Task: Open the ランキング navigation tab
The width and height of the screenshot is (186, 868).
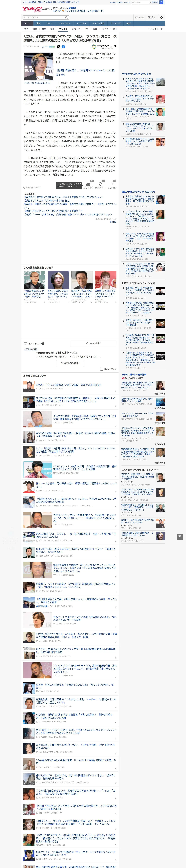Action: tap(115, 24)
